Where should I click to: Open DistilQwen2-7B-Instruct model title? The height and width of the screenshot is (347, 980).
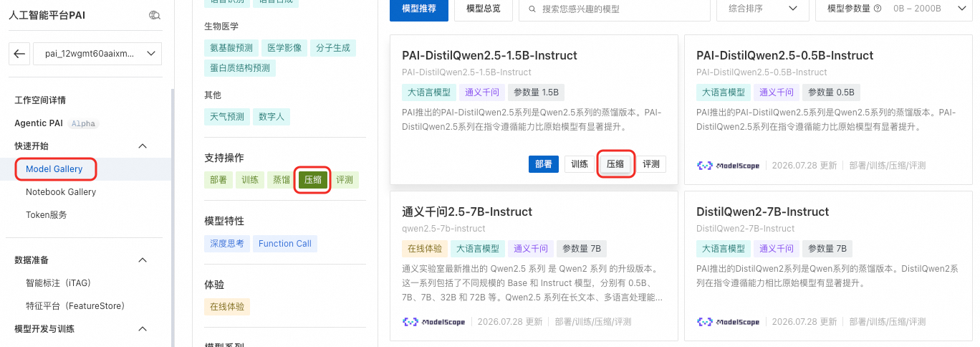coord(763,211)
